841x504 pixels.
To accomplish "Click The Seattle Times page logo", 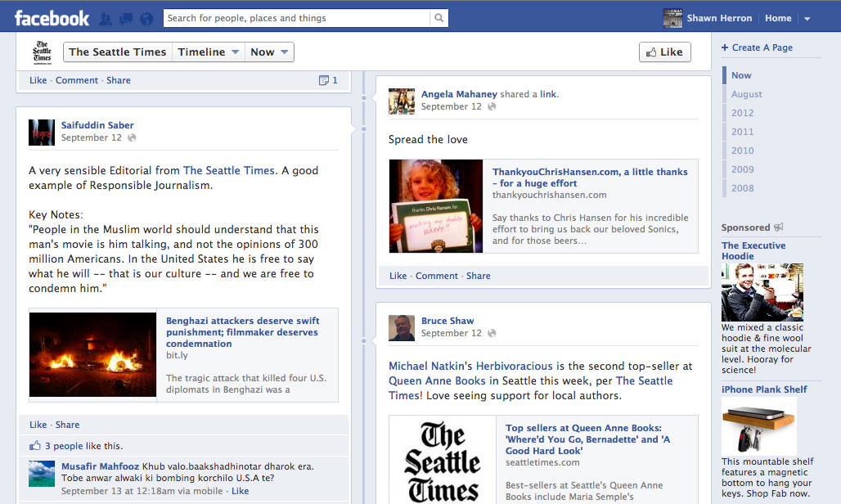I will [43, 52].
